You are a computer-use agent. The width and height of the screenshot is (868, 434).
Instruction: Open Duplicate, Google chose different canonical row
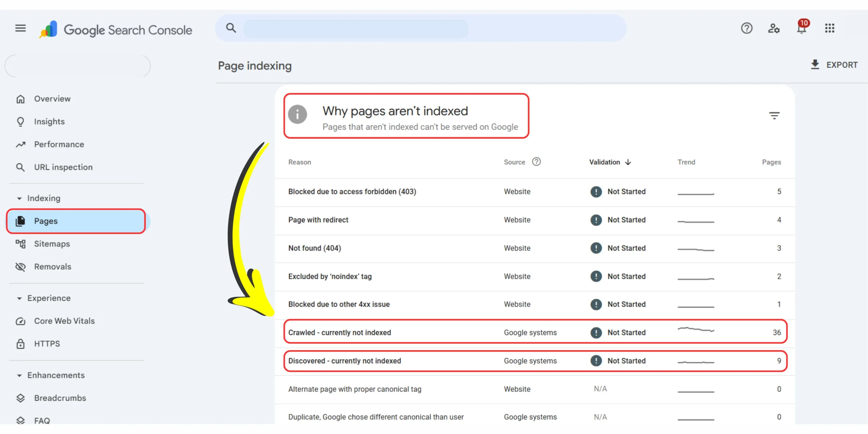pos(535,414)
